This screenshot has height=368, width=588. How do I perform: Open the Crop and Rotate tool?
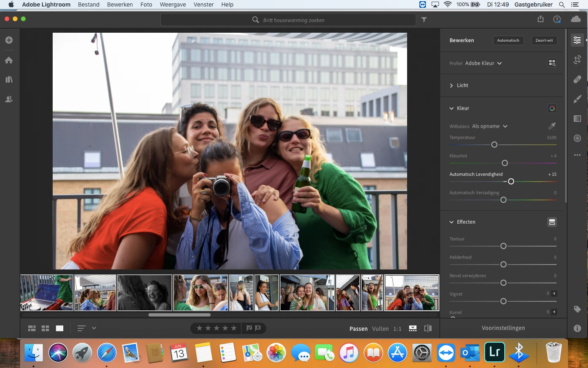point(577,60)
